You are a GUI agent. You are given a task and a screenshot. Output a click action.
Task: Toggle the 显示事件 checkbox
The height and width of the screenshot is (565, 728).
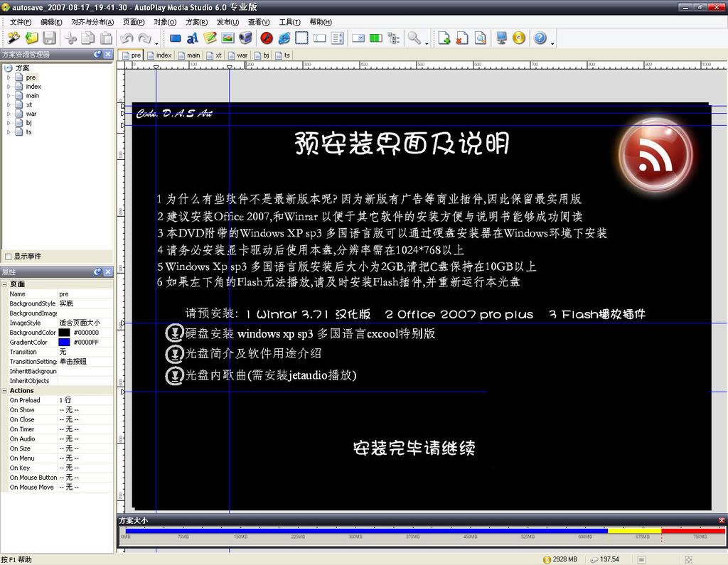8,257
